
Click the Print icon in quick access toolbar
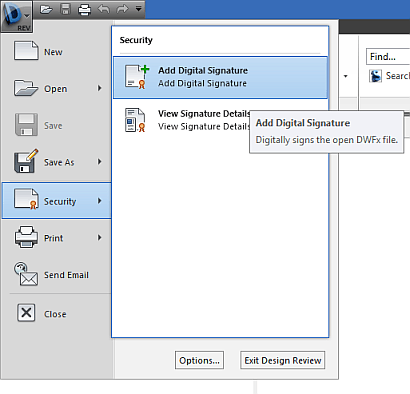tap(84, 9)
